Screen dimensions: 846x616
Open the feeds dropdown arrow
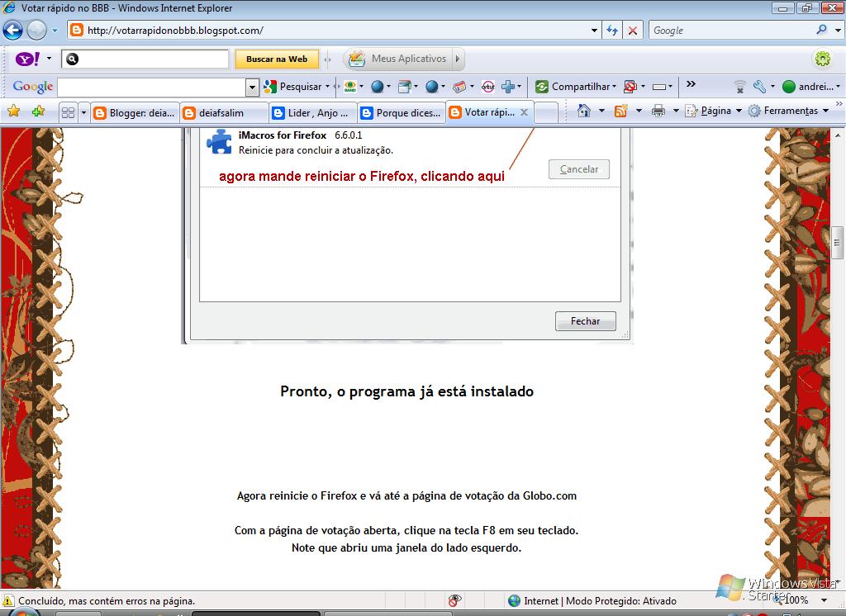pos(639,111)
